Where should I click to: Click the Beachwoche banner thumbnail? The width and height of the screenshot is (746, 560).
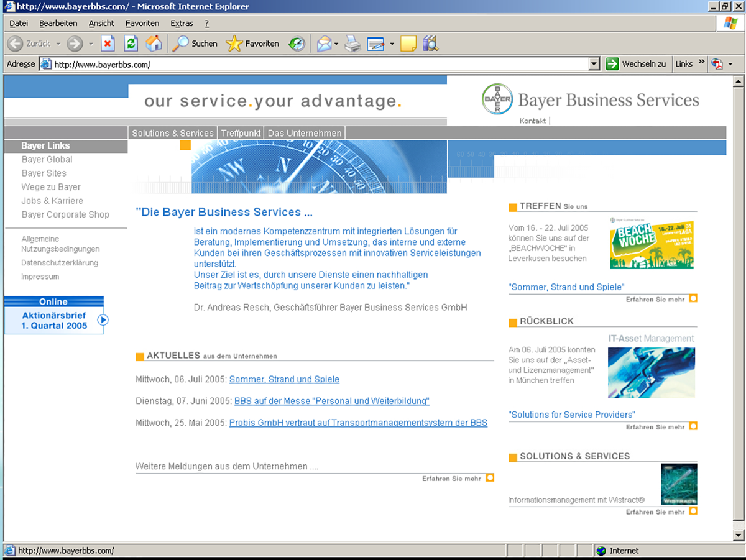pyautogui.click(x=652, y=244)
